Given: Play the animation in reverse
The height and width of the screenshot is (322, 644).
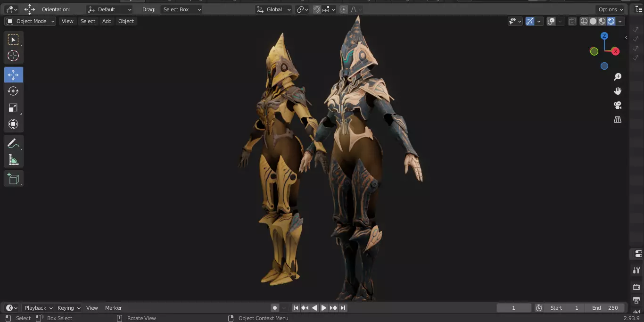Looking at the screenshot, I should point(314,308).
